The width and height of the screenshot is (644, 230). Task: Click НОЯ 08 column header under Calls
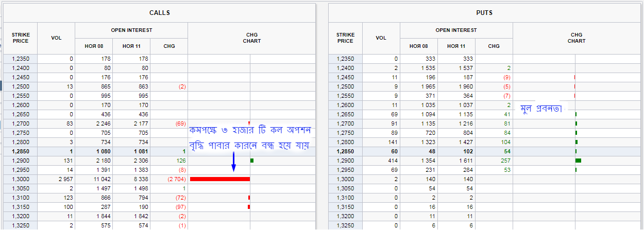point(94,46)
